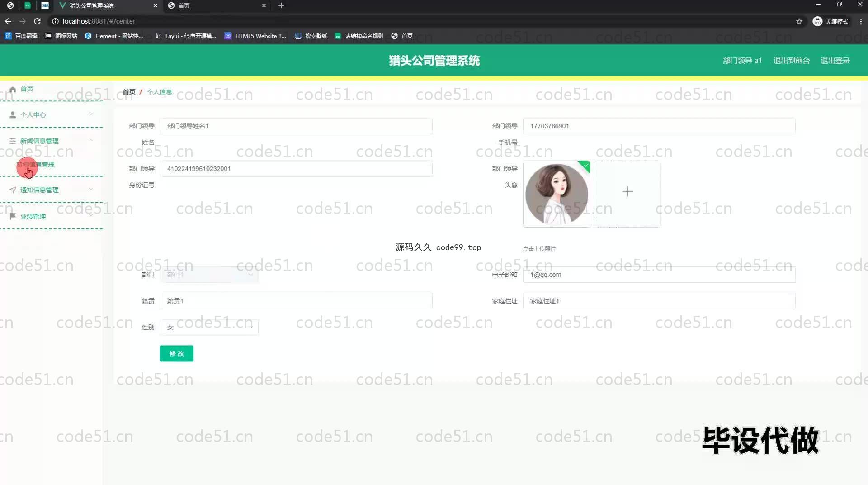The width and height of the screenshot is (868, 485).
Task: Select the 个人中心 sidebar menu
Action: point(52,115)
